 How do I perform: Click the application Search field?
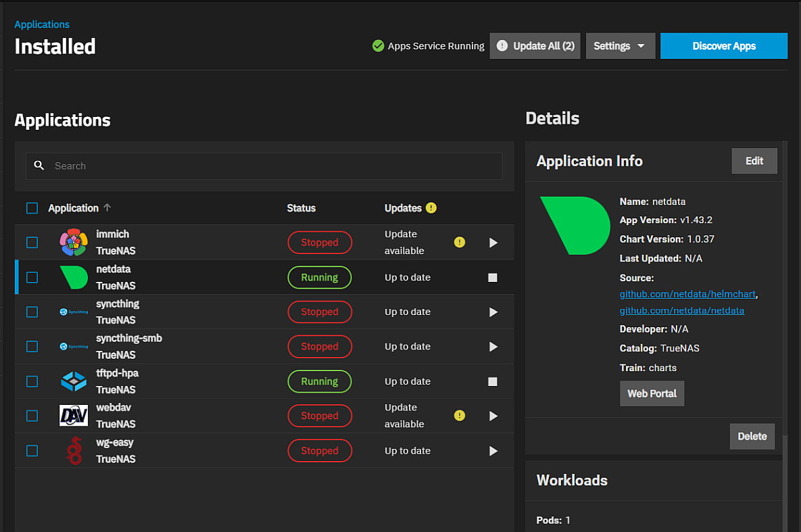264,166
